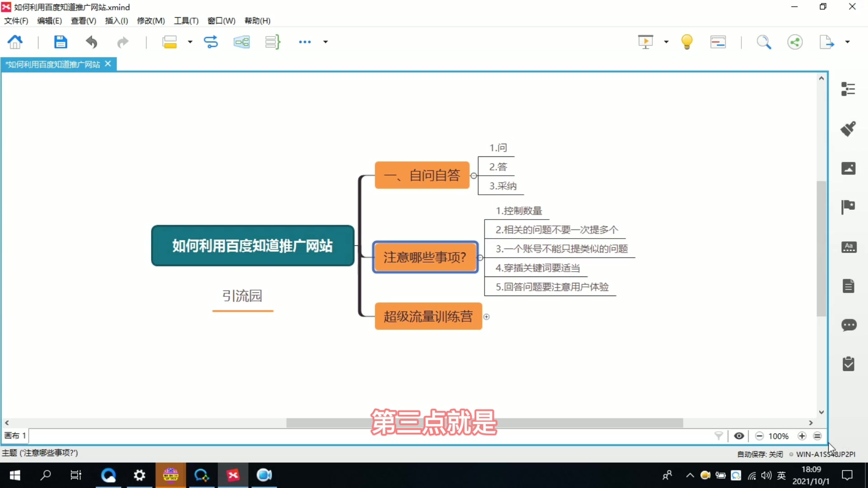Select the central topic 如何利用百度知道推广网站
This screenshot has width=868, height=488.
[253, 246]
